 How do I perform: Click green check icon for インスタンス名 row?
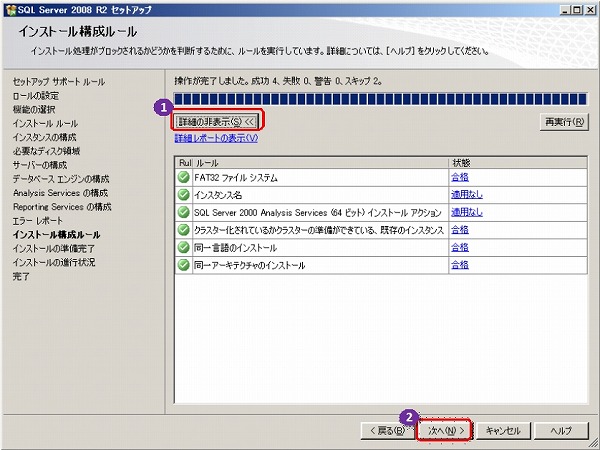click(x=184, y=195)
